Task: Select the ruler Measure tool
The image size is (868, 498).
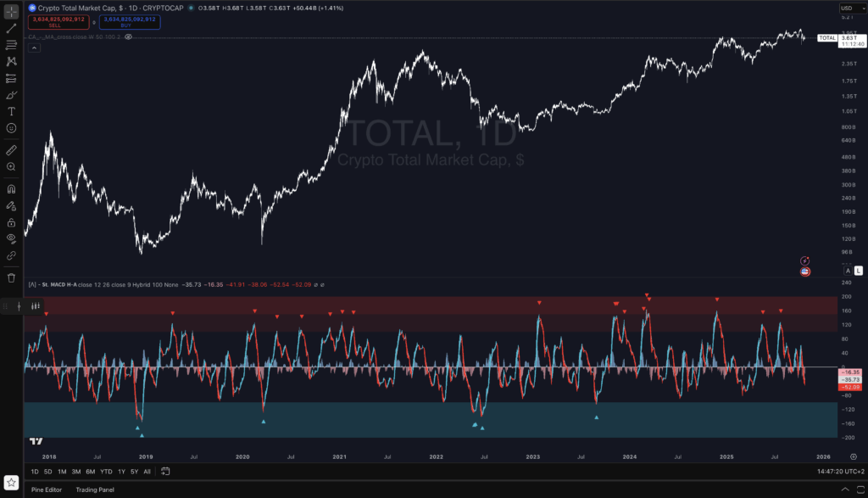Action: (x=11, y=150)
